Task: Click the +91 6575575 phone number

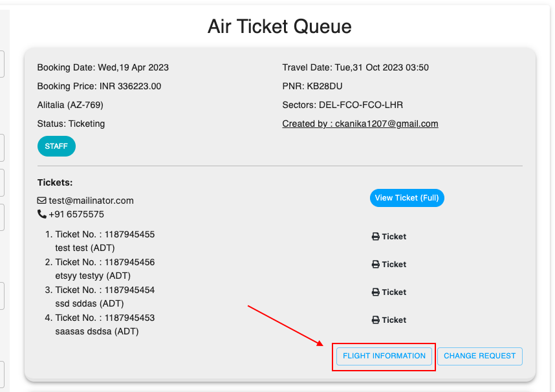Action: tap(76, 214)
